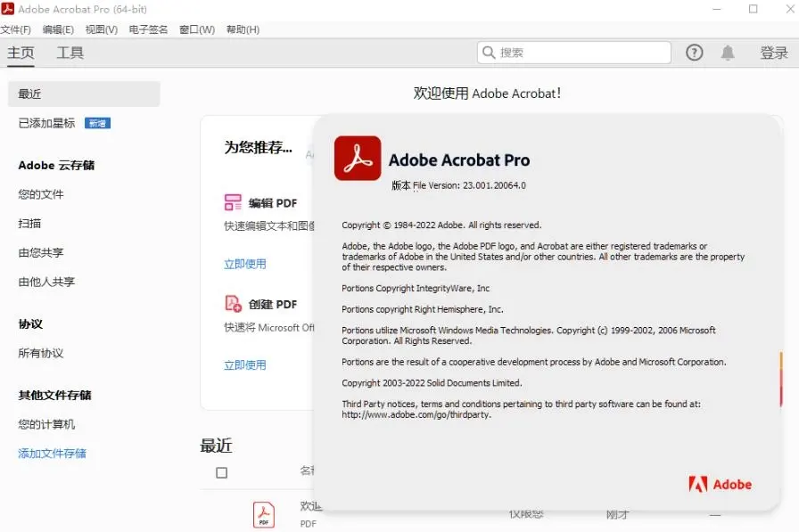
Task: Click the 欢迎使用 Adobe Acrobat! heading
Action: [487, 94]
